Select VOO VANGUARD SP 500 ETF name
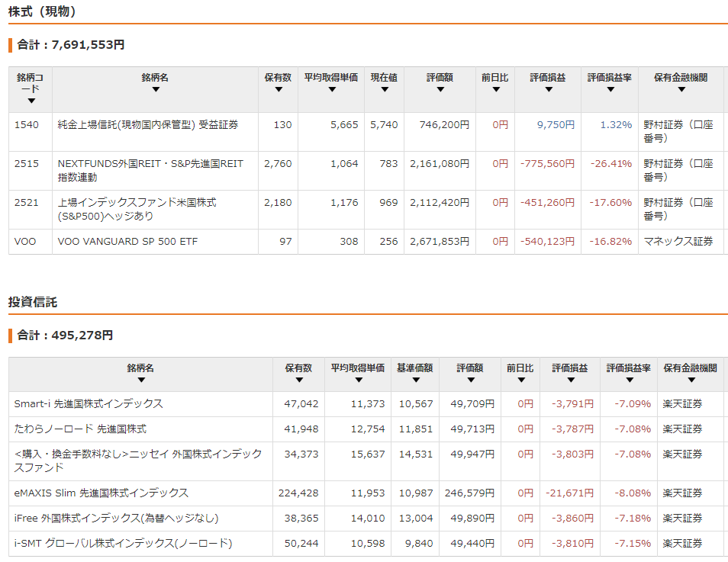This screenshot has width=728, height=562. coord(127,241)
